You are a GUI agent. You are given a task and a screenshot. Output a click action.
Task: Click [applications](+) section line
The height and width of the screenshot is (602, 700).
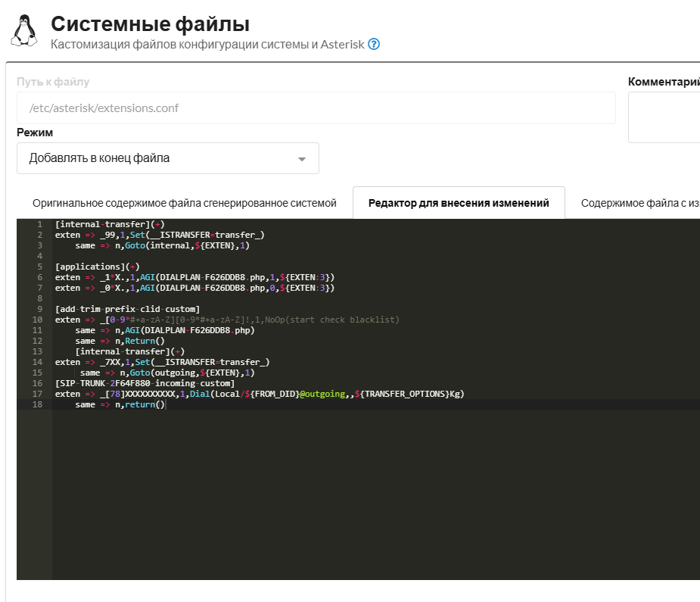pos(98,267)
